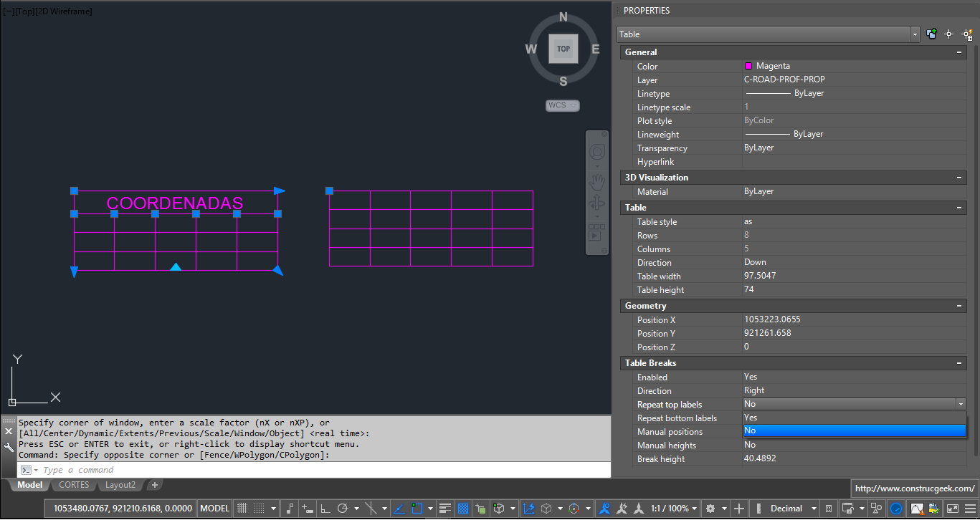Image resolution: width=980 pixels, height=520 pixels.
Task: Toggle Lineweight display in status bar
Action: click(x=445, y=509)
